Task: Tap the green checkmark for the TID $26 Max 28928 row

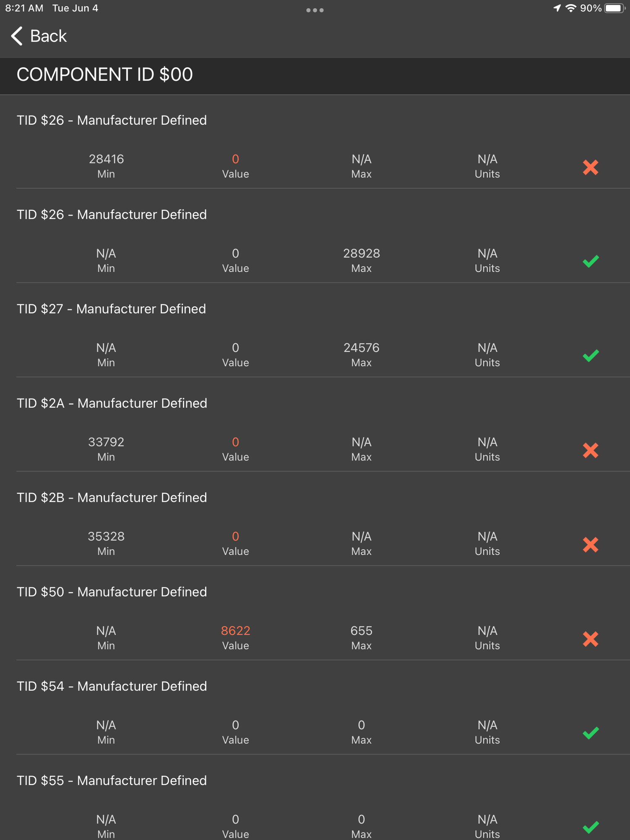Action: pyautogui.click(x=591, y=261)
